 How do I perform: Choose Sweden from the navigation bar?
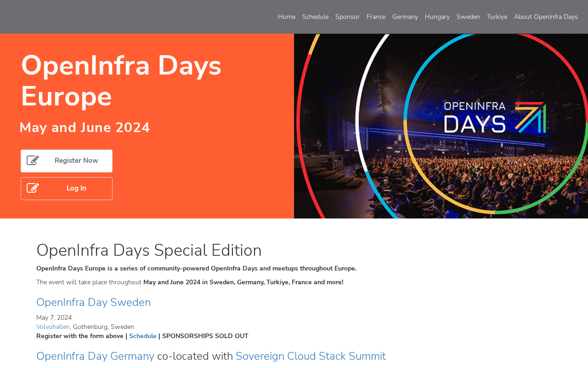(x=468, y=17)
